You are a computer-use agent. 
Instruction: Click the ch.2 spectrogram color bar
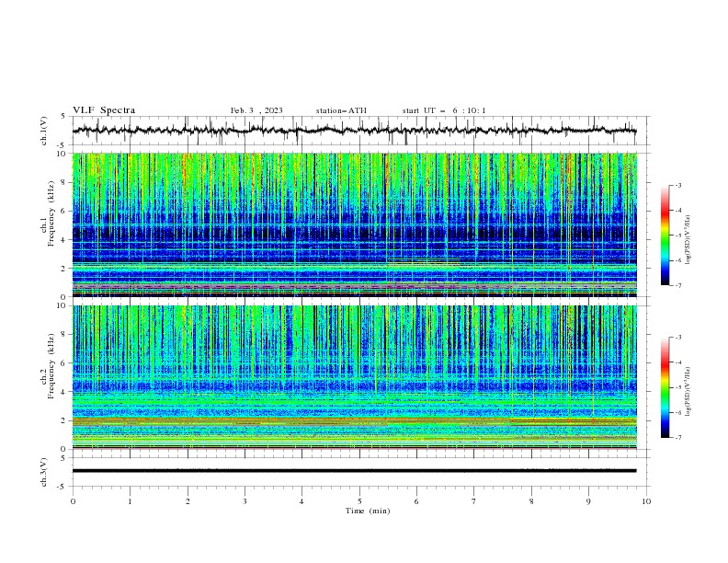coord(665,387)
